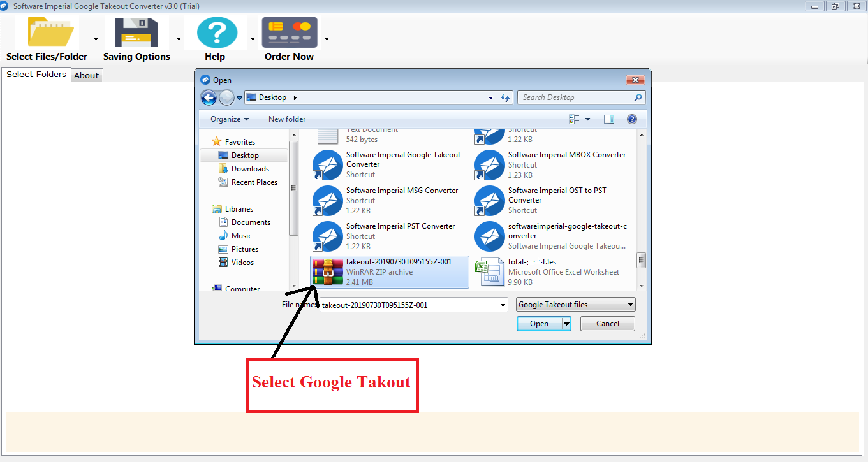
Task: Click the softwareimperial-google-takeout-converter file icon
Action: click(x=490, y=236)
